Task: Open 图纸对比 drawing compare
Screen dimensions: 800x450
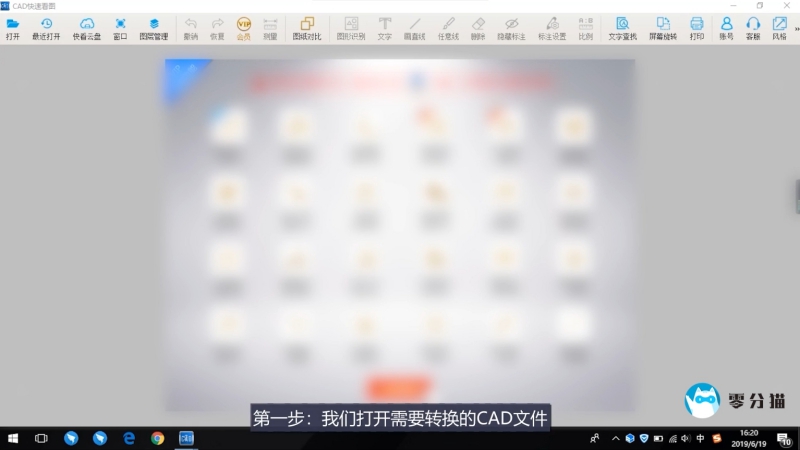Action: click(307, 29)
